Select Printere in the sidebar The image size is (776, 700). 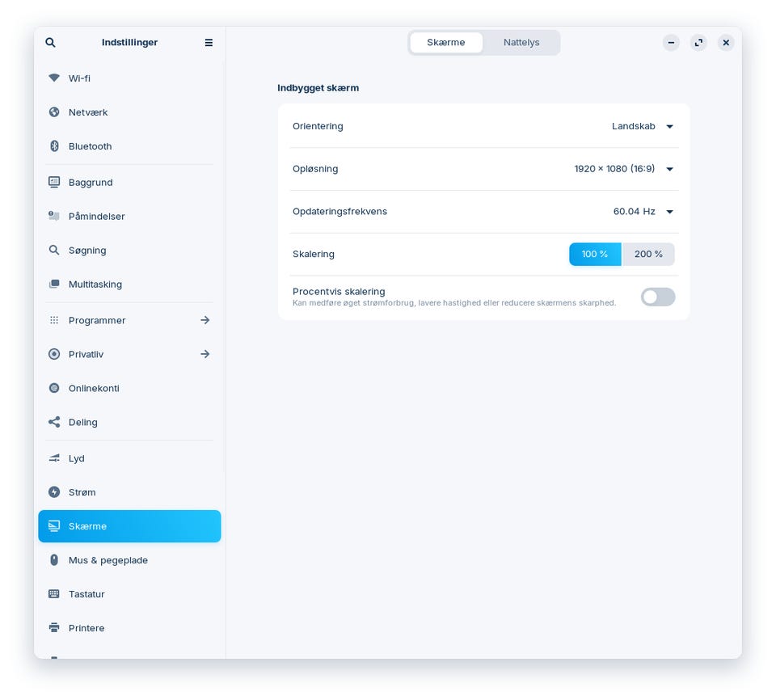(129, 628)
